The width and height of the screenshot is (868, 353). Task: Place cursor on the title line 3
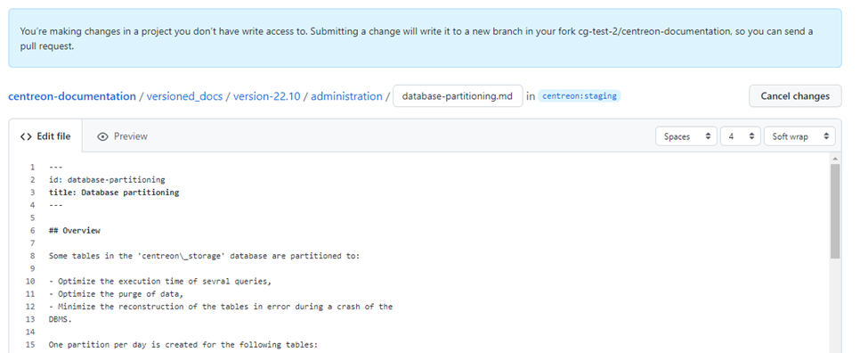click(114, 193)
